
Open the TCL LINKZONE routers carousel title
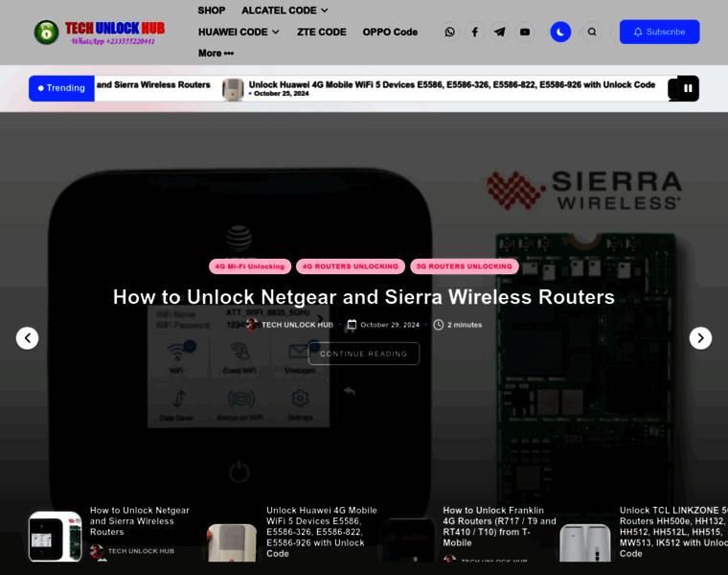pyautogui.click(x=673, y=532)
